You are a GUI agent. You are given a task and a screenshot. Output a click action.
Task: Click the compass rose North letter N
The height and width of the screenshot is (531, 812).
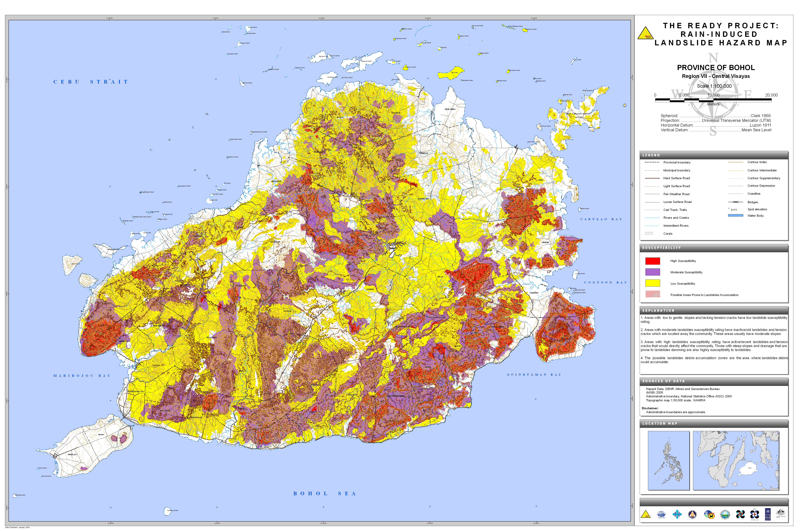click(713, 58)
